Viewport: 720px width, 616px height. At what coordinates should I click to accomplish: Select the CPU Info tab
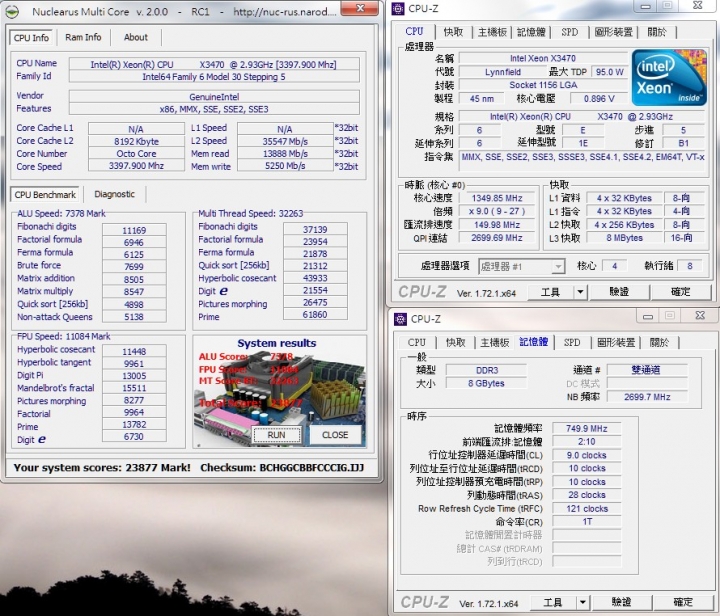click(x=31, y=38)
